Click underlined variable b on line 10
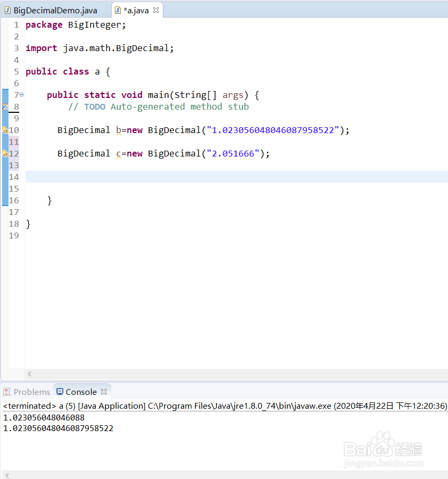 (x=119, y=130)
